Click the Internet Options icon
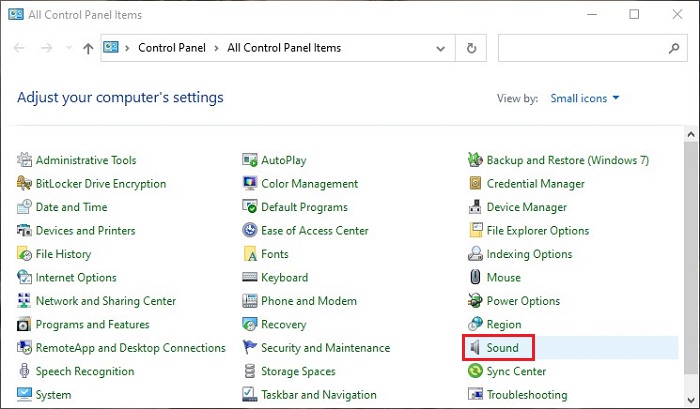 point(24,277)
